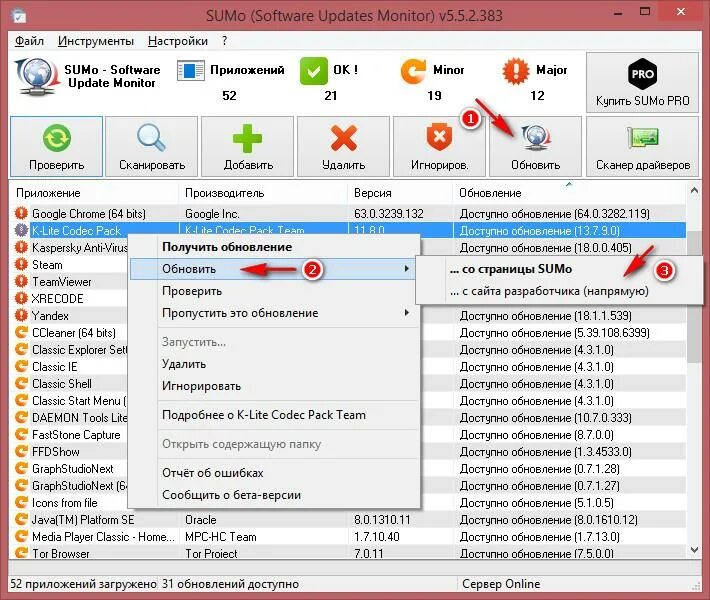Open the Файл menu
The height and width of the screenshot is (600, 710).
click(x=29, y=41)
